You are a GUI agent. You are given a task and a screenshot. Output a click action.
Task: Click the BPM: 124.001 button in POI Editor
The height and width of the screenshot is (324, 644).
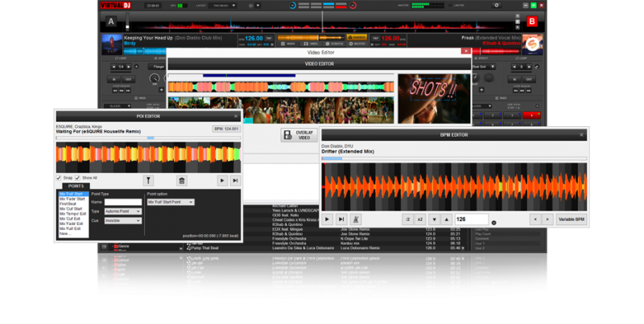226,129
